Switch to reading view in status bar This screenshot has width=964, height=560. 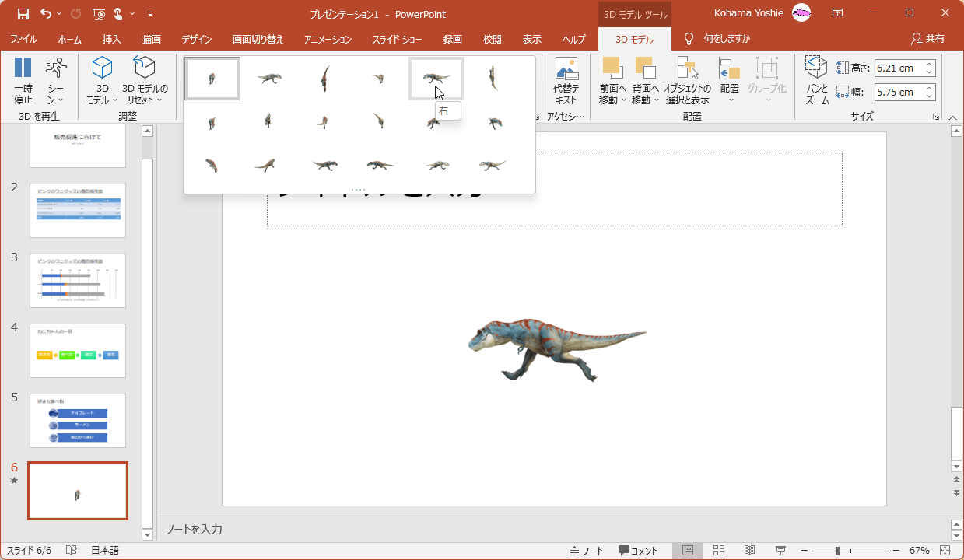click(x=749, y=551)
